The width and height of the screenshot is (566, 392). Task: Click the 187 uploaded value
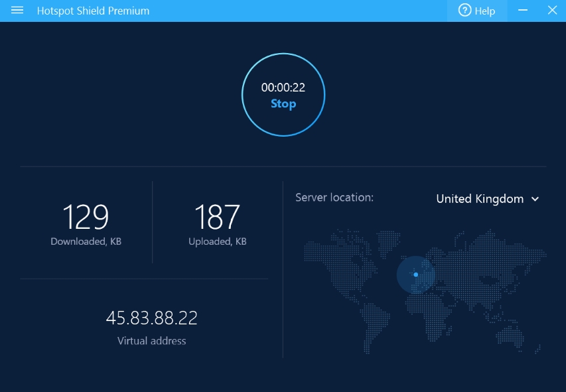pyautogui.click(x=217, y=217)
